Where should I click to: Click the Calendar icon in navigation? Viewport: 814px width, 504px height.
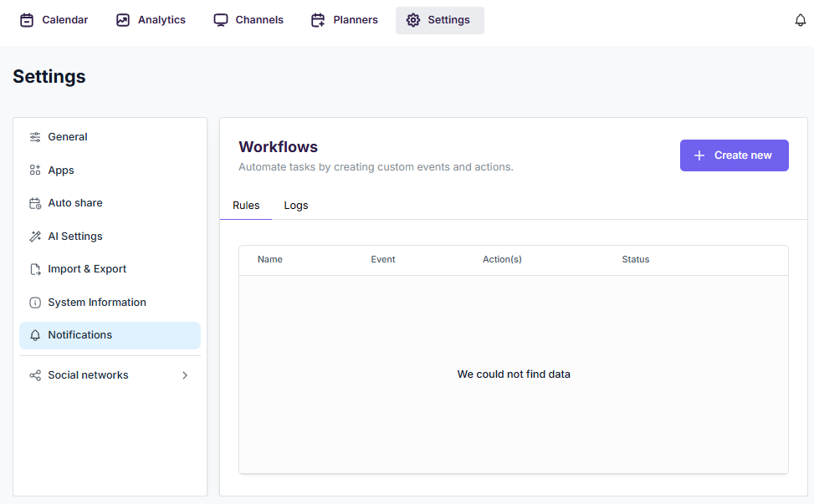click(x=27, y=20)
